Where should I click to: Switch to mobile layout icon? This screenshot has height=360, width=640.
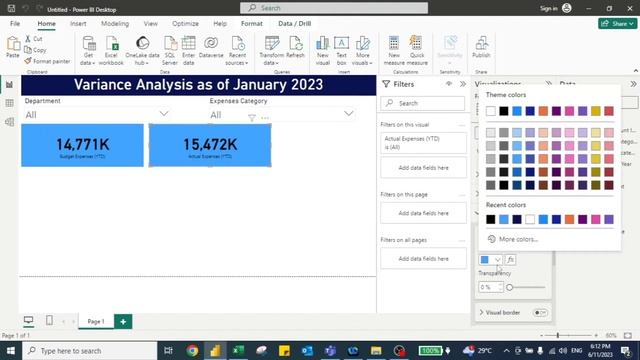pyautogui.click(x=49, y=320)
